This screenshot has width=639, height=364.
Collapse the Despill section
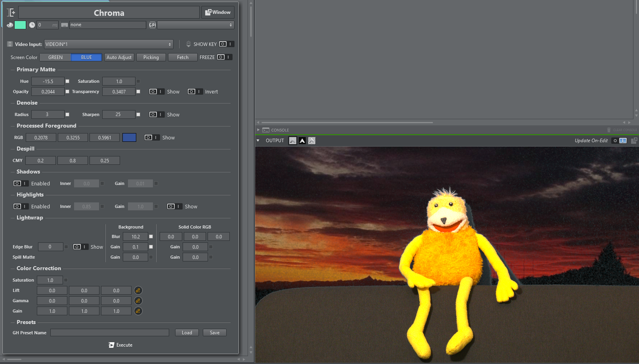click(x=13, y=149)
